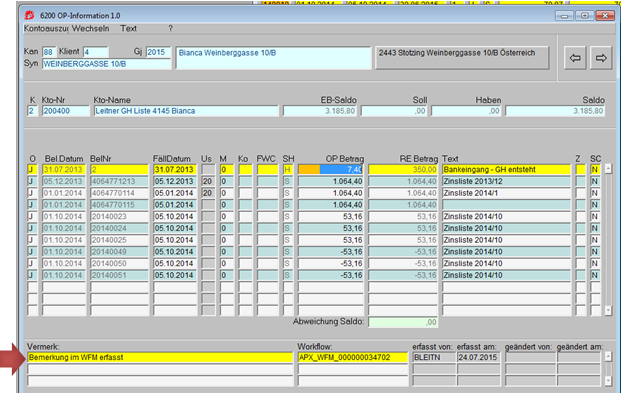Image resolution: width=621 pixels, height=394 pixels.
Task: Click the Soll field showing ,00
Action: tap(394, 111)
